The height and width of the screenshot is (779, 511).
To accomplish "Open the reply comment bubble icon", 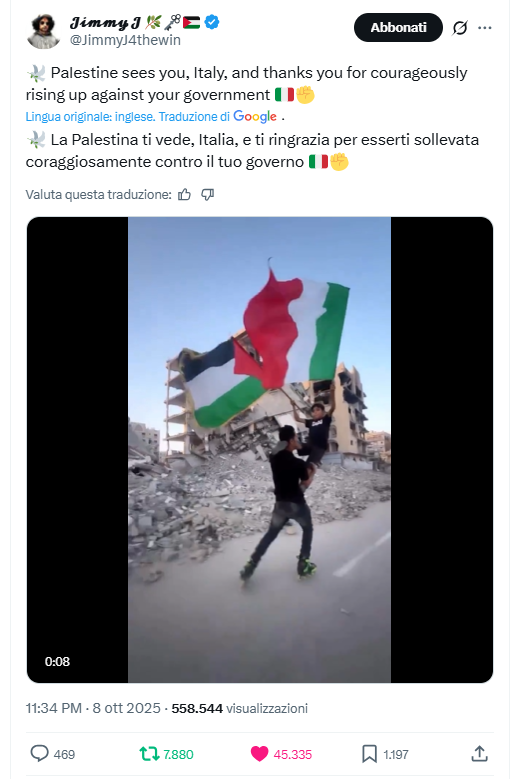I will click(x=40, y=754).
